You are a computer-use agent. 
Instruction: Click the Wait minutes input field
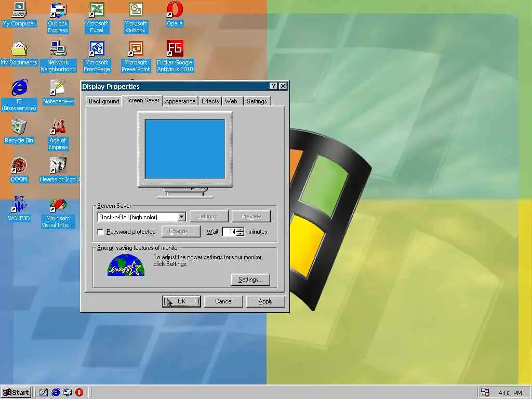(x=230, y=232)
